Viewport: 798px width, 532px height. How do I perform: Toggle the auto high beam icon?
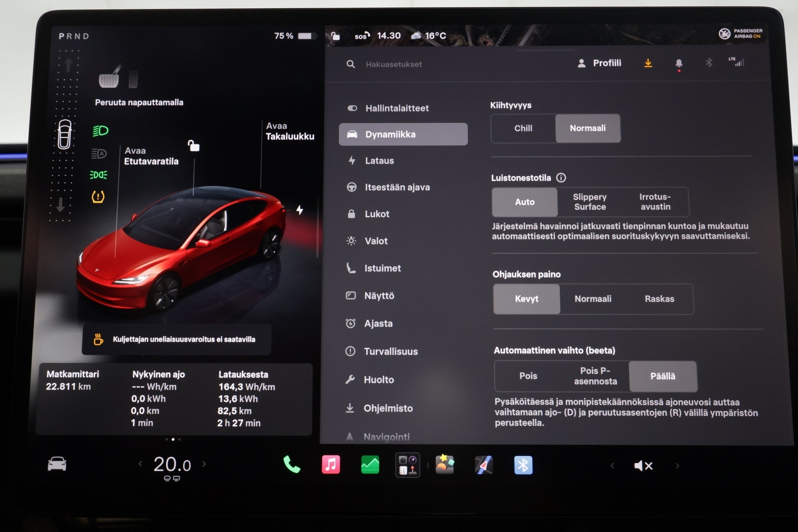pos(99,154)
